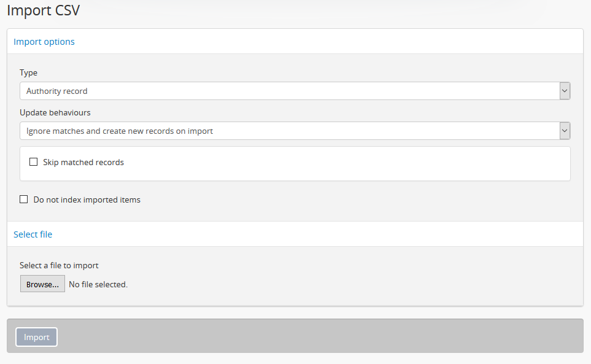The image size is (591, 364).
Task: Click the 'Do not index imported items' label
Action: (87, 199)
